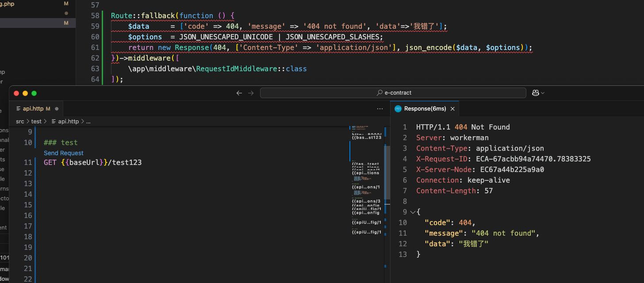The height and width of the screenshot is (283, 644).
Task: Click Send Request above the GET line
Action: click(x=64, y=153)
